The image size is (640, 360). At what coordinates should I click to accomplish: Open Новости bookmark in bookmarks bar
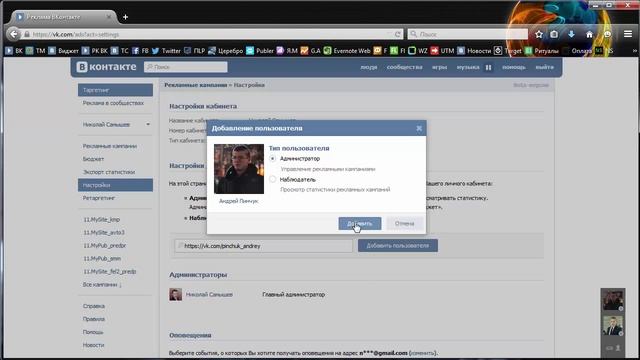[474, 51]
